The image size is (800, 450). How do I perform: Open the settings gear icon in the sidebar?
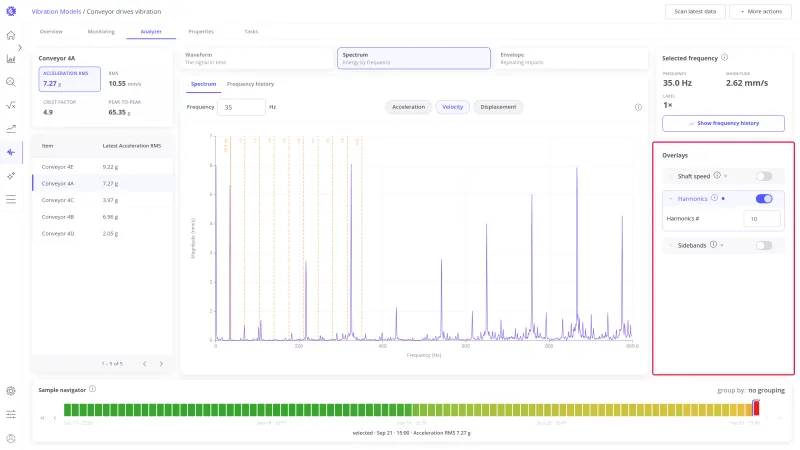tap(11, 391)
